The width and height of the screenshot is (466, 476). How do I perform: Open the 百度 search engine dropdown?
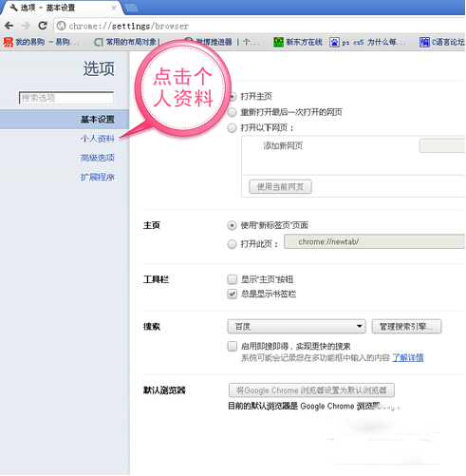pyautogui.click(x=296, y=327)
